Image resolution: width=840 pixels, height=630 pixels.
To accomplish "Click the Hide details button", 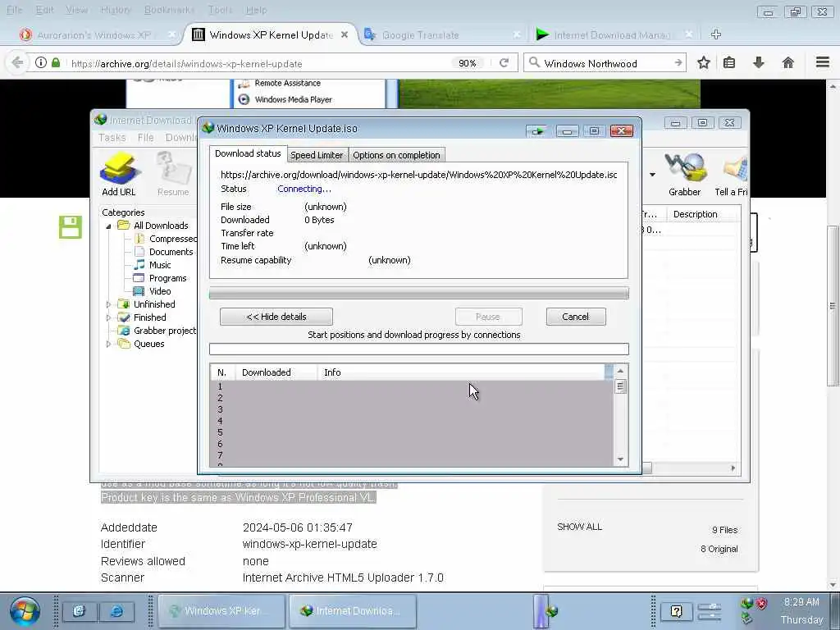I will tap(276, 317).
